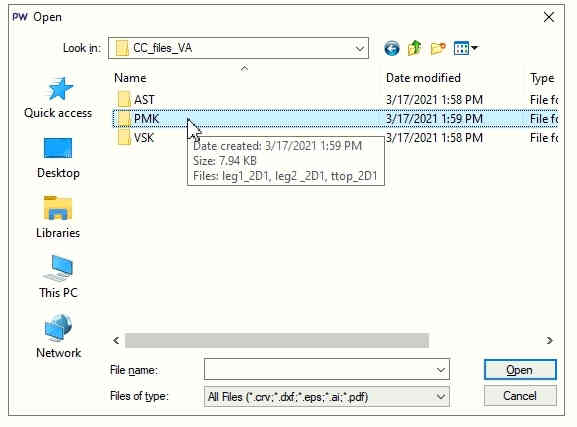
Task: Select the AST folder icon
Action: coord(124,99)
